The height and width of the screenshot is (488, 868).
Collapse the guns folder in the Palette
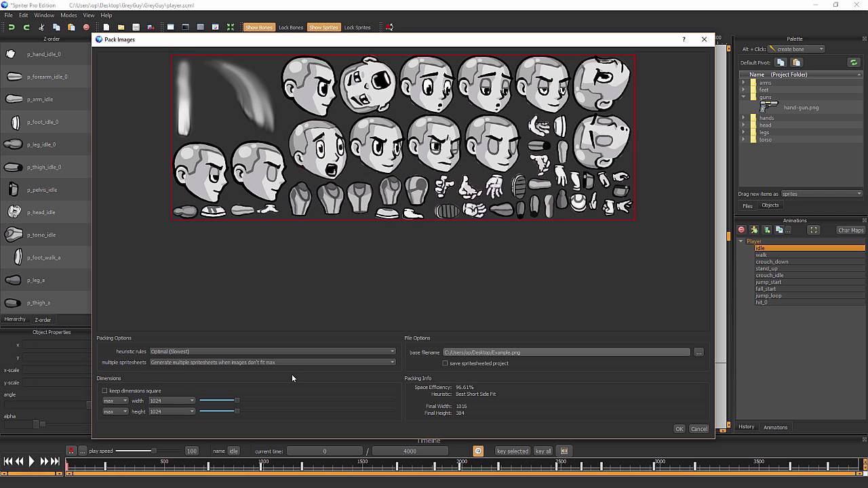pyautogui.click(x=743, y=97)
